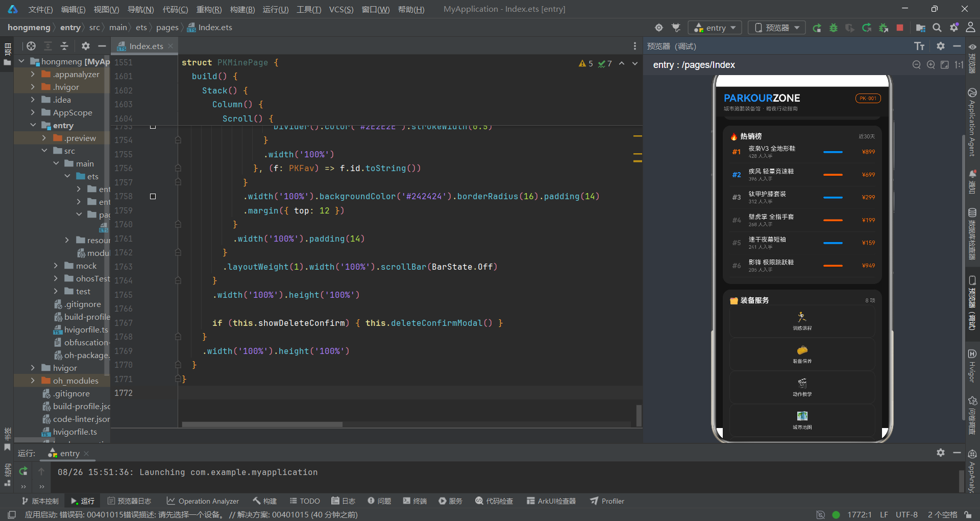Expand the AppScope folder in the tree
980x521 pixels.
pyautogui.click(x=33, y=112)
